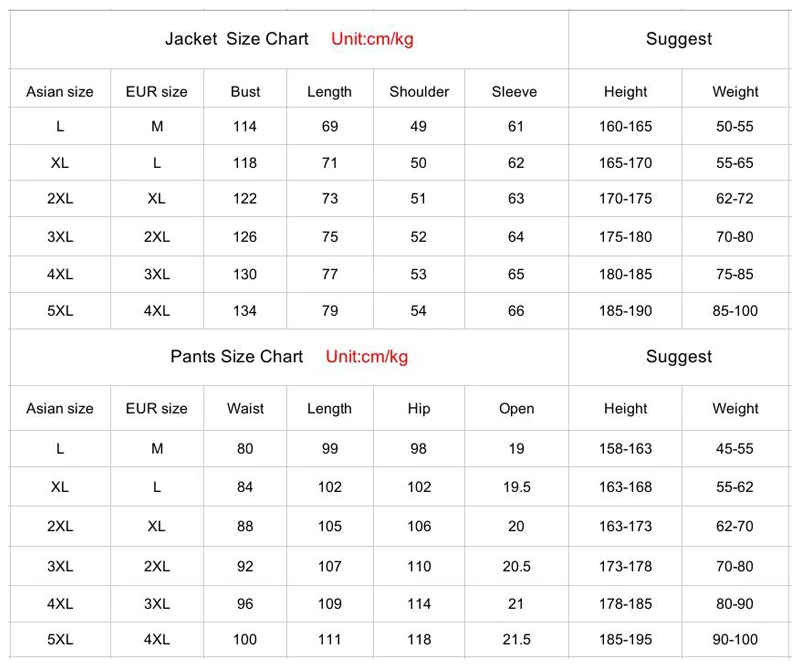Click pants hip value 106

pyautogui.click(x=419, y=526)
